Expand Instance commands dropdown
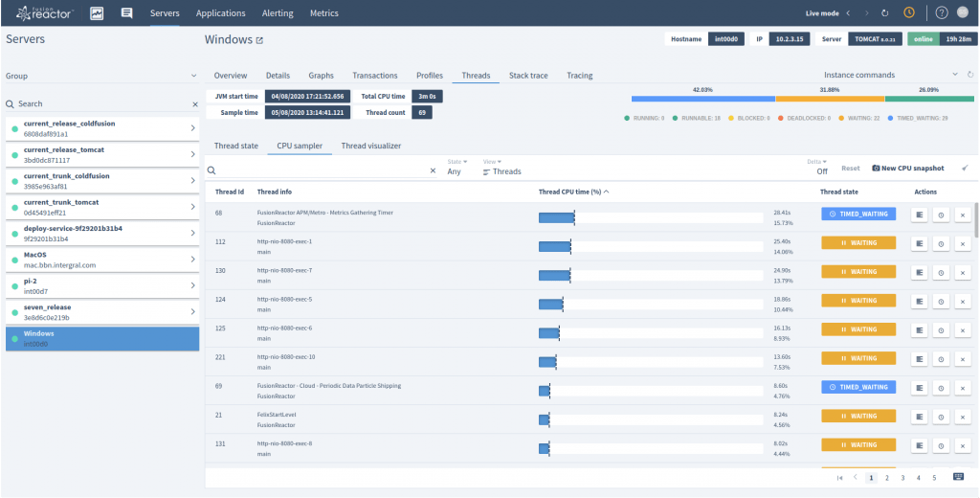 [x=955, y=75]
